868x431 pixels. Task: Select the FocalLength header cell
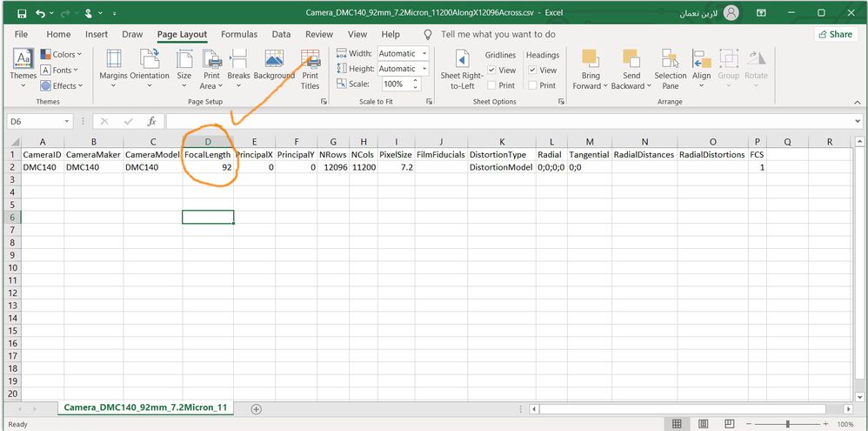[208, 155]
